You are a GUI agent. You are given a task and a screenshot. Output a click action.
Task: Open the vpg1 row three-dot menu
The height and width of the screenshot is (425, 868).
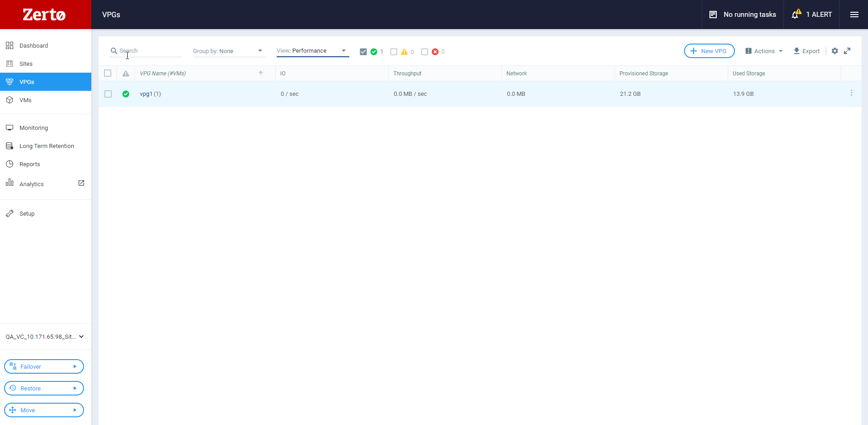(851, 93)
